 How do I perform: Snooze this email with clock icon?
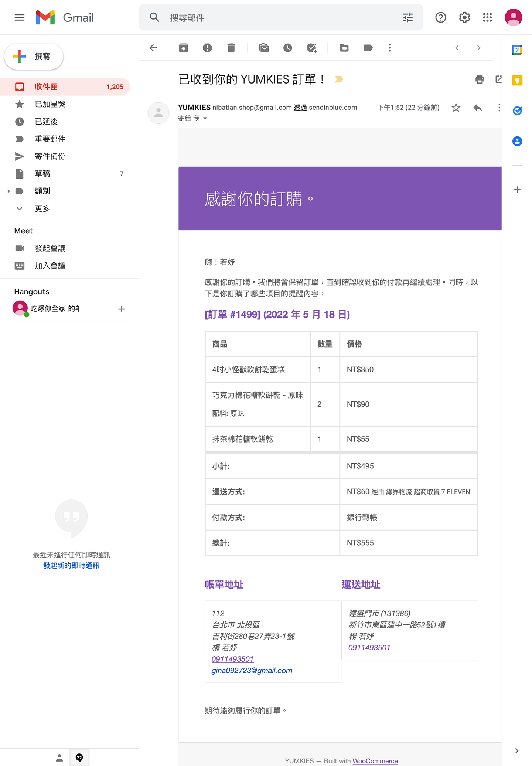[288, 48]
